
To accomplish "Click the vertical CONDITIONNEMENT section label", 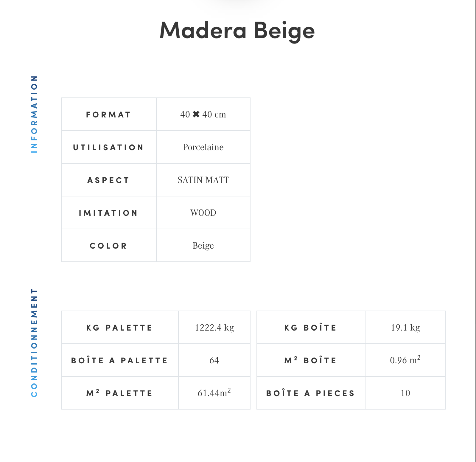I will tap(35, 342).
